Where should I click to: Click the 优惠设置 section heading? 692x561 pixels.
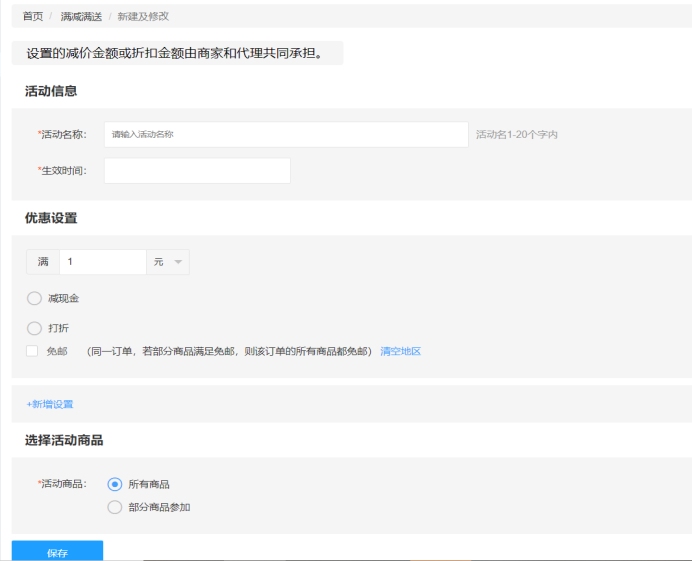tap(51, 218)
